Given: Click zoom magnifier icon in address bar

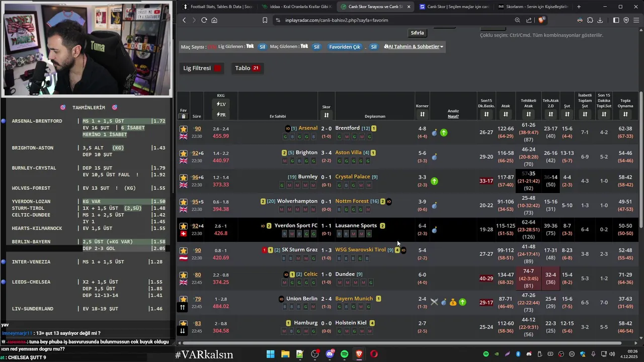Looking at the screenshot, I should (x=517, y=20).
